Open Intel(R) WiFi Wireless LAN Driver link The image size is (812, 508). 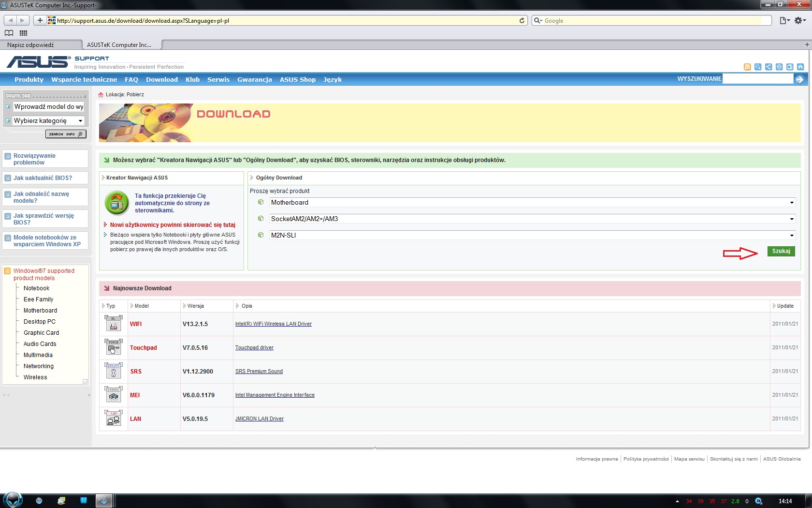pos(274,324)
